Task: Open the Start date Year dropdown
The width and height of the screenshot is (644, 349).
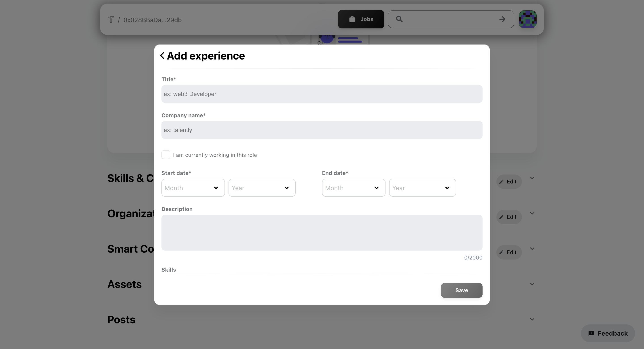Action: click(x=262, y=188)
